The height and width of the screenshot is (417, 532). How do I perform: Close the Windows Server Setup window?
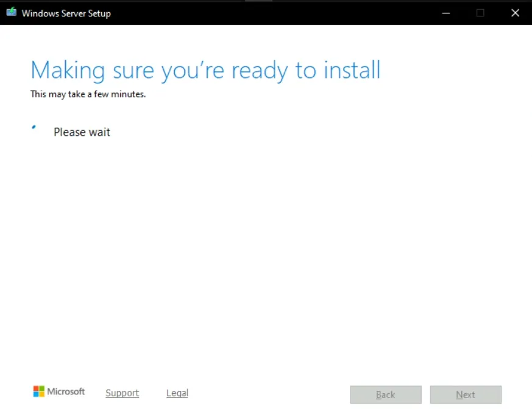[515, 13]
